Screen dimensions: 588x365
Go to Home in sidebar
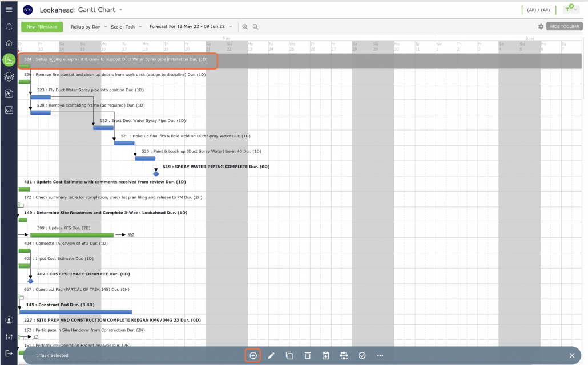(9, 43)
